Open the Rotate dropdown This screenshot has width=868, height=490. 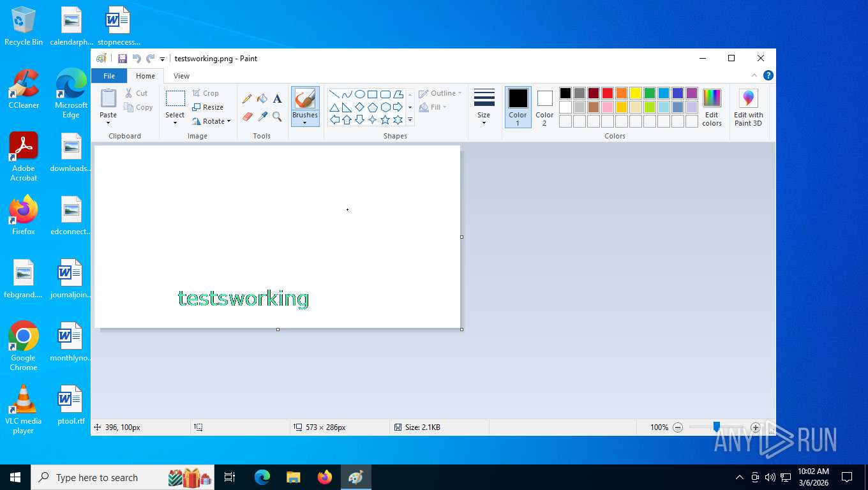pyautogui.click(x=211, y=121)
